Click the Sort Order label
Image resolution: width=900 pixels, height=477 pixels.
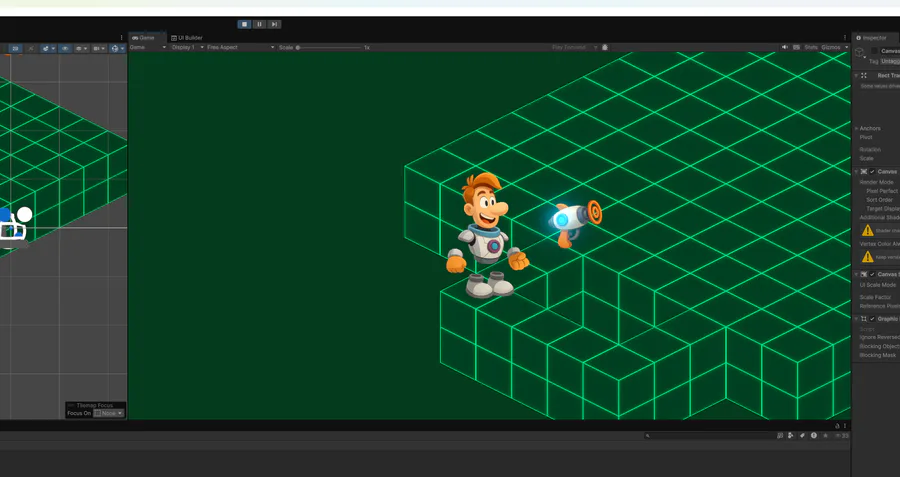pos(879,200)
